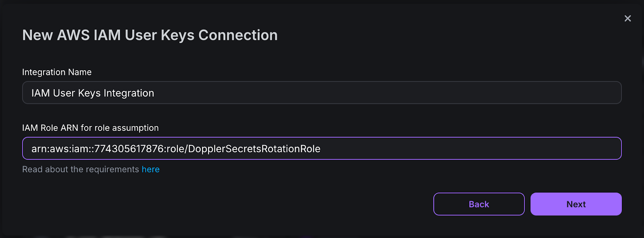Click the word 'New' in the dialog heading
This screenshot has width=644, height=238.
pos(37,35)
